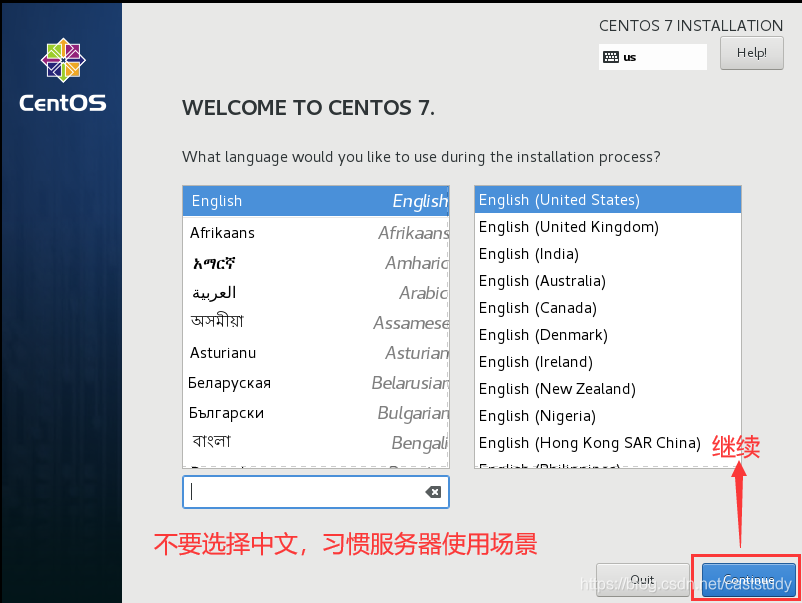Click the keyboard layout icon
The image size is (802, 603).
tap(611, 57)
